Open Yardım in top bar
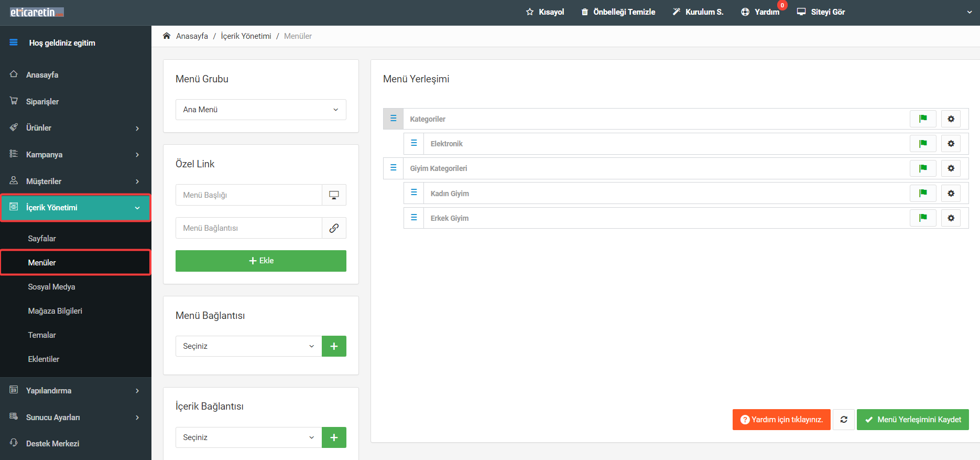The image size is (980, 460). pyautogui.click(x=760, y=12)
